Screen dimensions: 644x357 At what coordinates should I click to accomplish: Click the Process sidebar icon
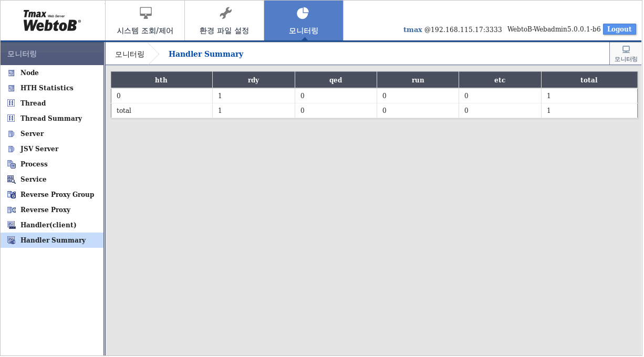point(11,164)
